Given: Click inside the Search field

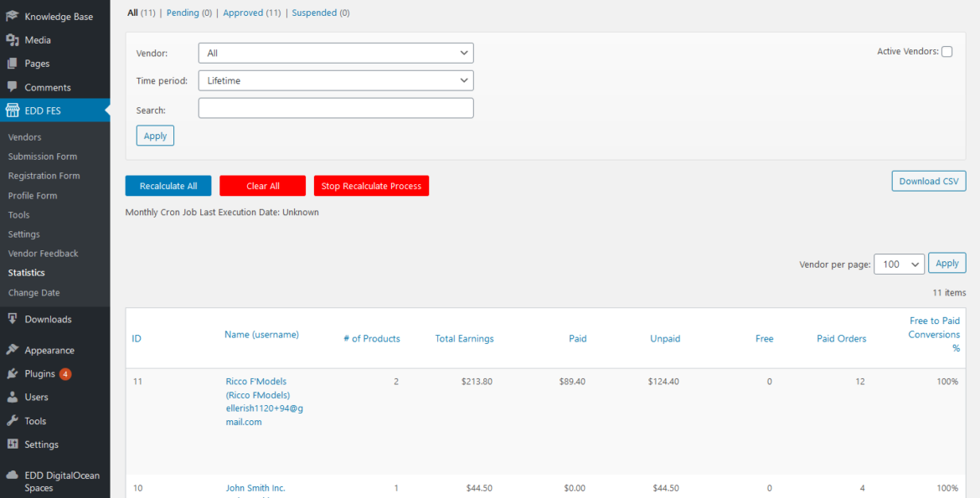Looking at the screenshot, I should click(x=335, y=108).
